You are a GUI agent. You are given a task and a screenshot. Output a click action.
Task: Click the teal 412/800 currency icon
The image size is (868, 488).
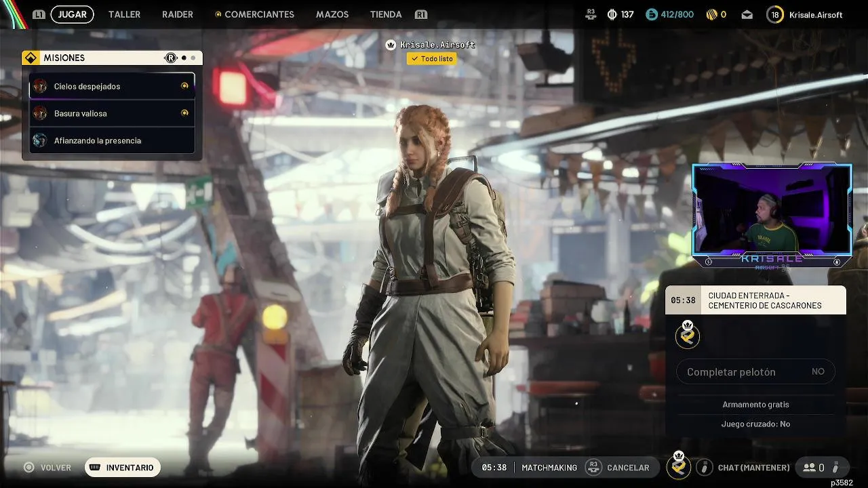(x=652, y=14)
